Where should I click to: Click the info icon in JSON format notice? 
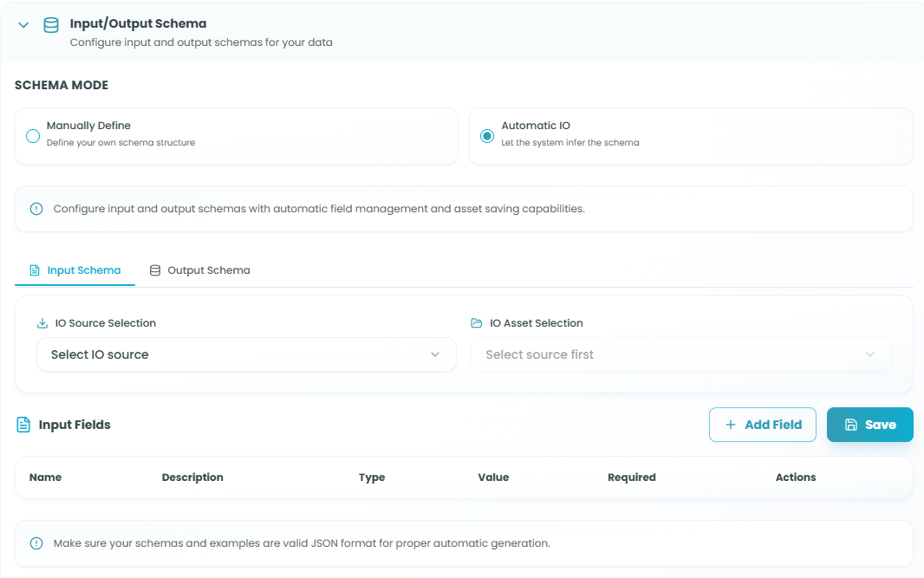click(x=36, y=543)
